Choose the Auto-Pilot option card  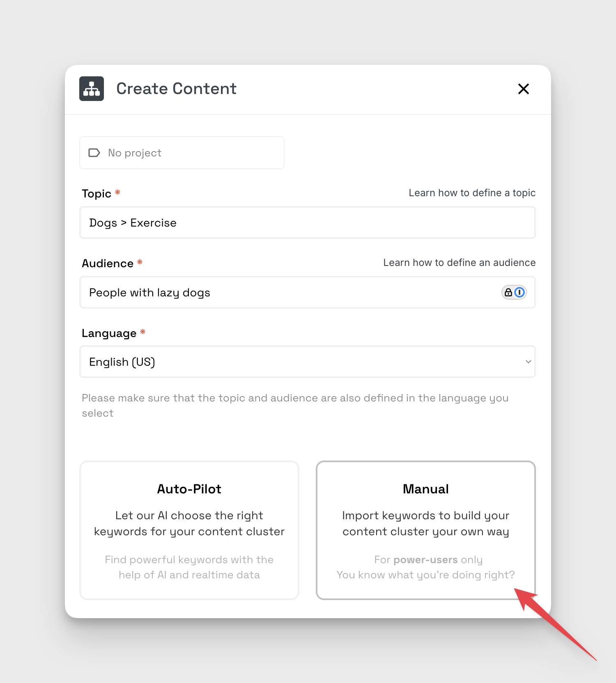tap(189, 530)
